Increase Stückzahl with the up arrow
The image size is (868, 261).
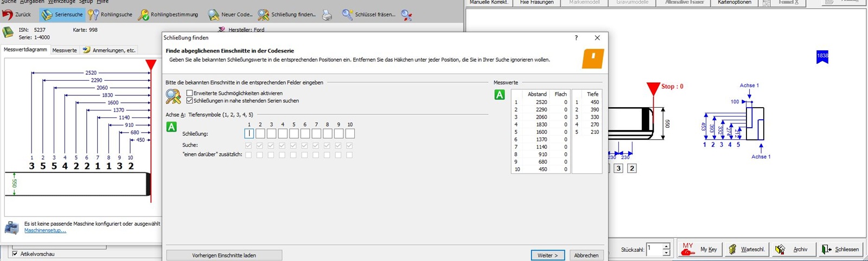click(x=666, y=246)
